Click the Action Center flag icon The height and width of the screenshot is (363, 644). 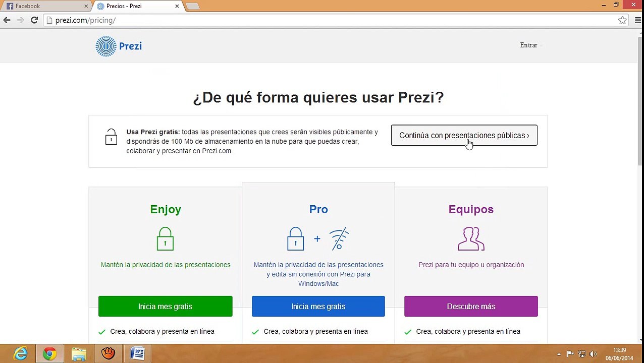click(x=570, y=354)
